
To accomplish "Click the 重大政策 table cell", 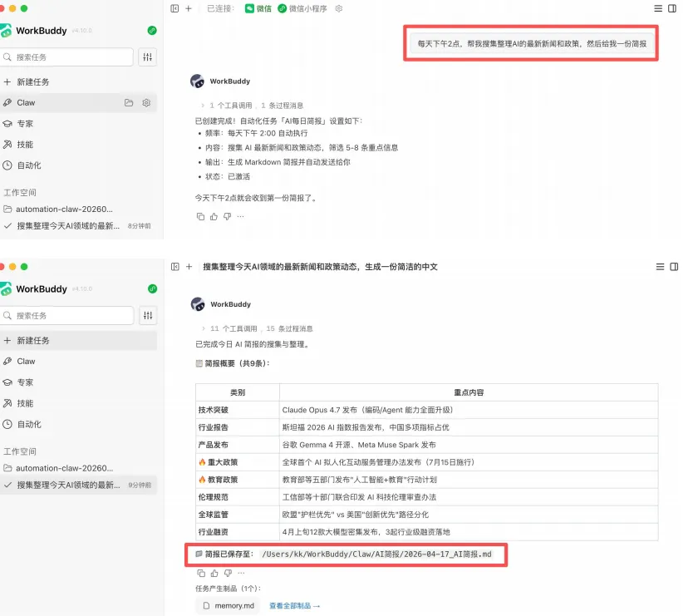I will click(238, 462).
